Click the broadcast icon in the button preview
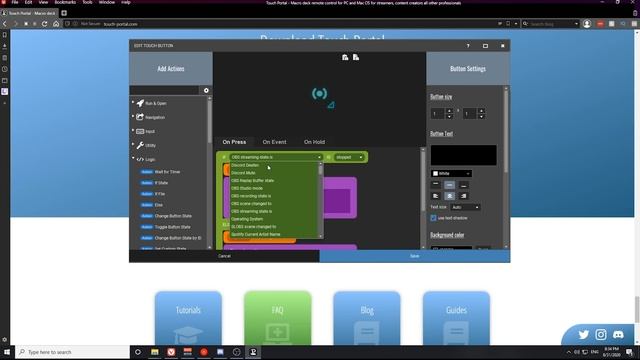This screenshot has height=360, width=640. pos(319,93)
